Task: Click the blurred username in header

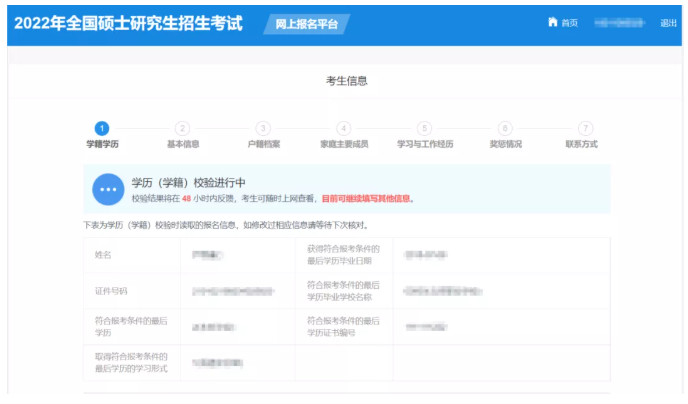Action: (619, 23)
